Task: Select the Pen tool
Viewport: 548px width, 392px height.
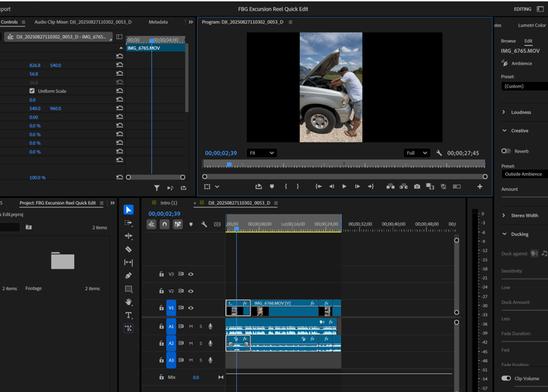Action: [x=128, y=276]
